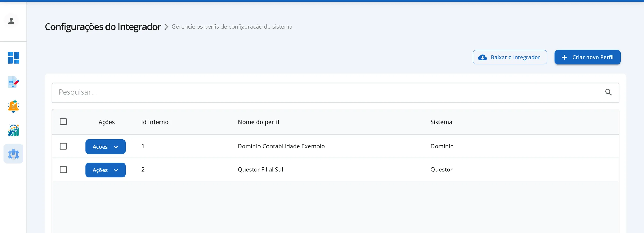Click internal id 1 cell

[x=143, y=146]
